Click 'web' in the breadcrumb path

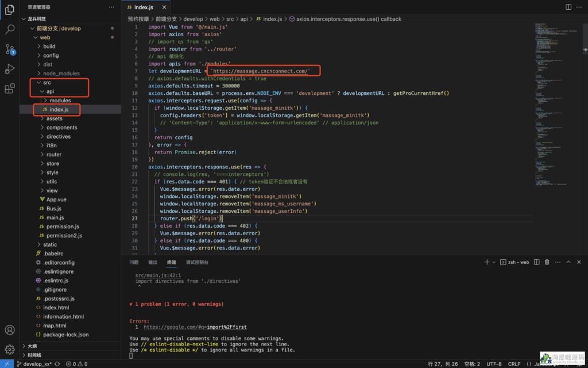(x=214, y=19)
